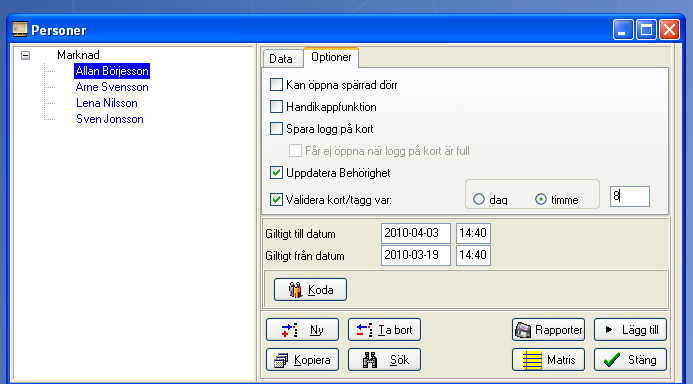Screen dimensions: 693x384
Task: Click the green checkmark on Stäng
Action: (x=612, y=360)
